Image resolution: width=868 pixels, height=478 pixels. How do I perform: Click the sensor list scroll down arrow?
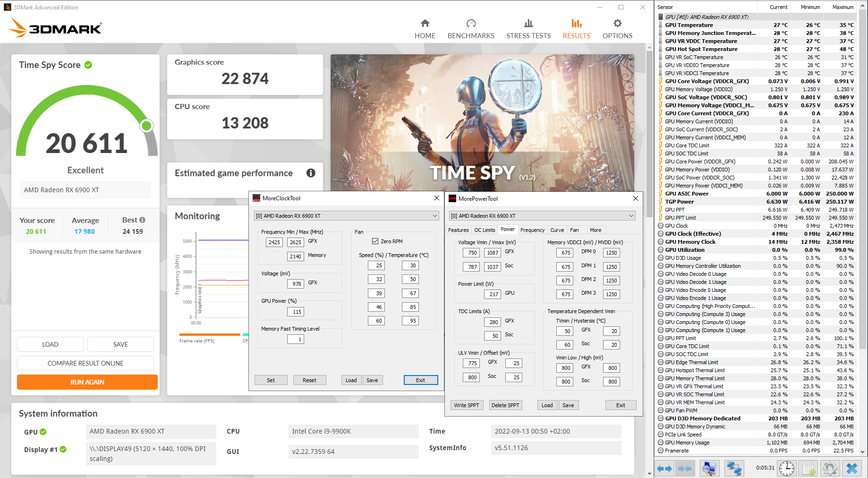(863, 452)
